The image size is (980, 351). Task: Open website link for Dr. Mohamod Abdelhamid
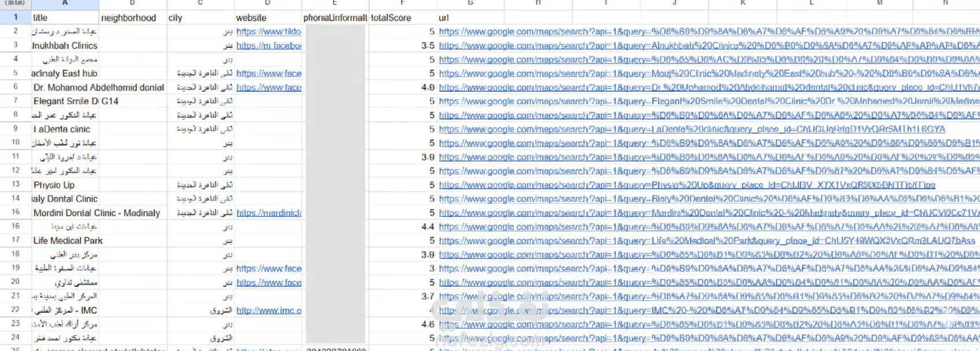[269, 87]
